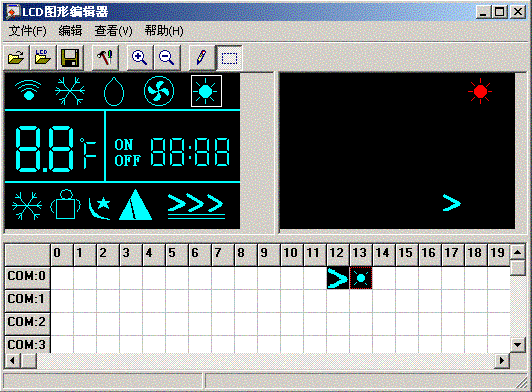Select the highlighted sun LCD segment

click(206, 91)
